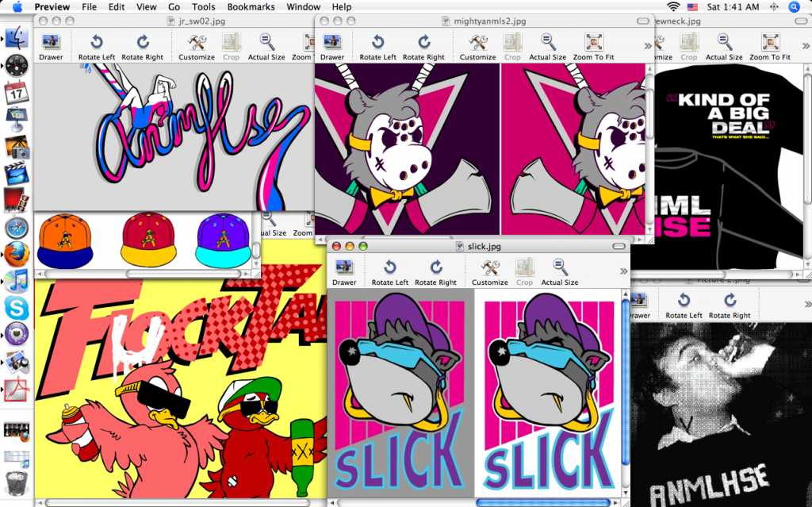Open the Tools menu

pyautogui.click(x=204, y=6)
